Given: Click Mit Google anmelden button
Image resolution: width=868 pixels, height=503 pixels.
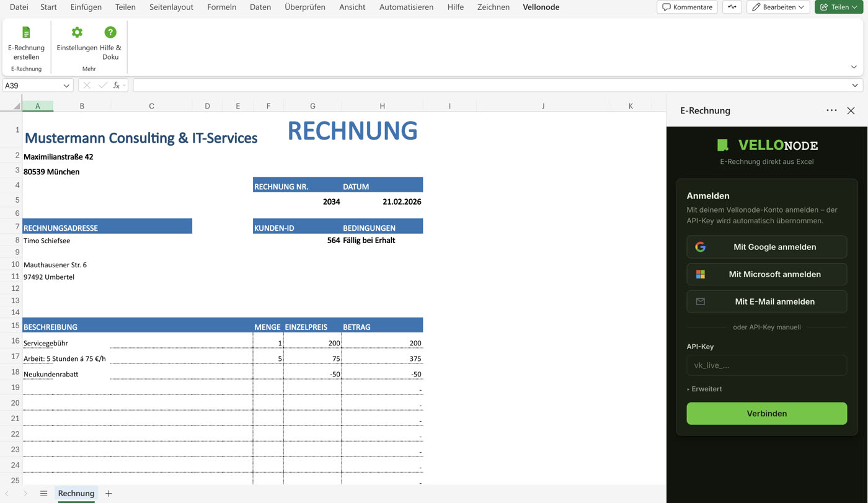Looking at the screenshot, I should pyautogui.click(x=767, y=247).
